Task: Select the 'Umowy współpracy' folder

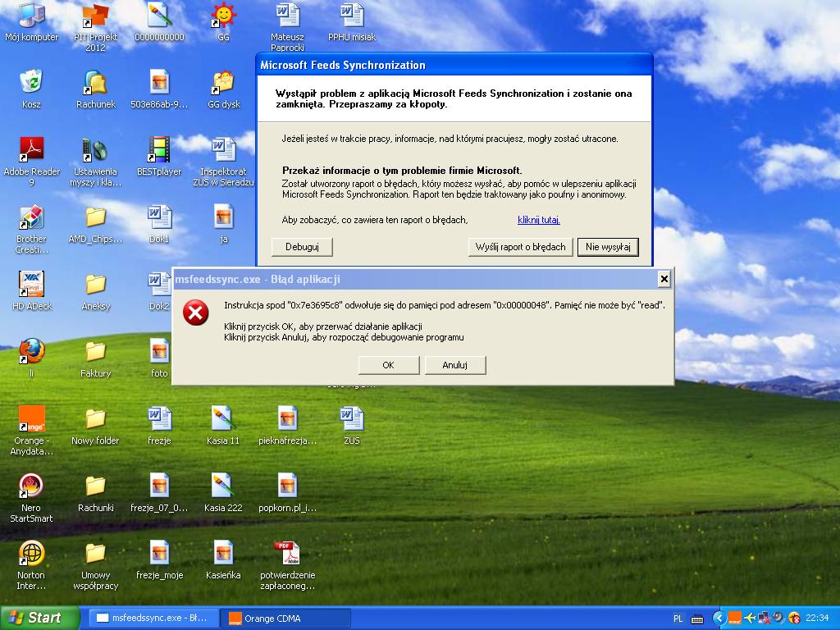Action: coord(95,566)
